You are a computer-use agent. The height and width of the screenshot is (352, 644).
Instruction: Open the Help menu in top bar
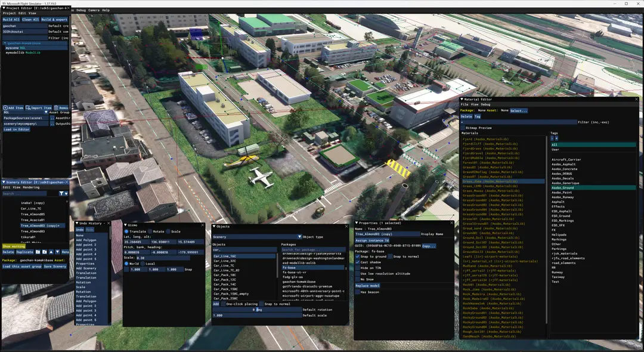click(106, 10)
